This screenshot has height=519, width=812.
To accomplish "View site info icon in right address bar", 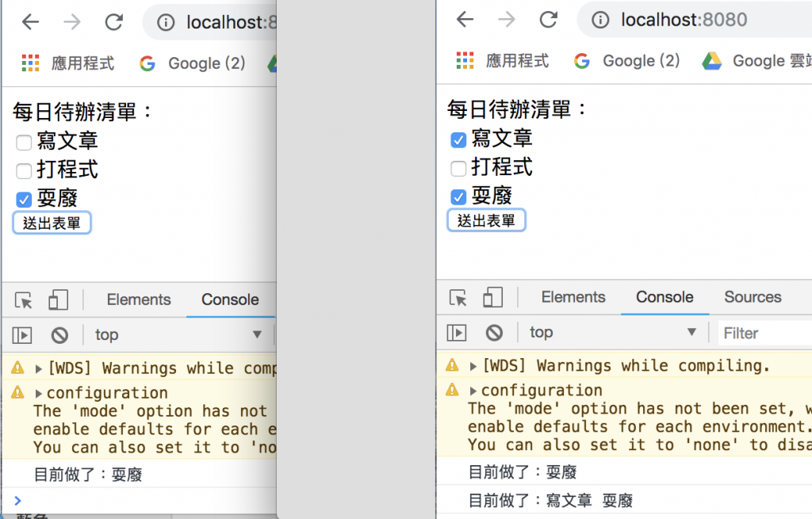I will (x=600, y=20).
